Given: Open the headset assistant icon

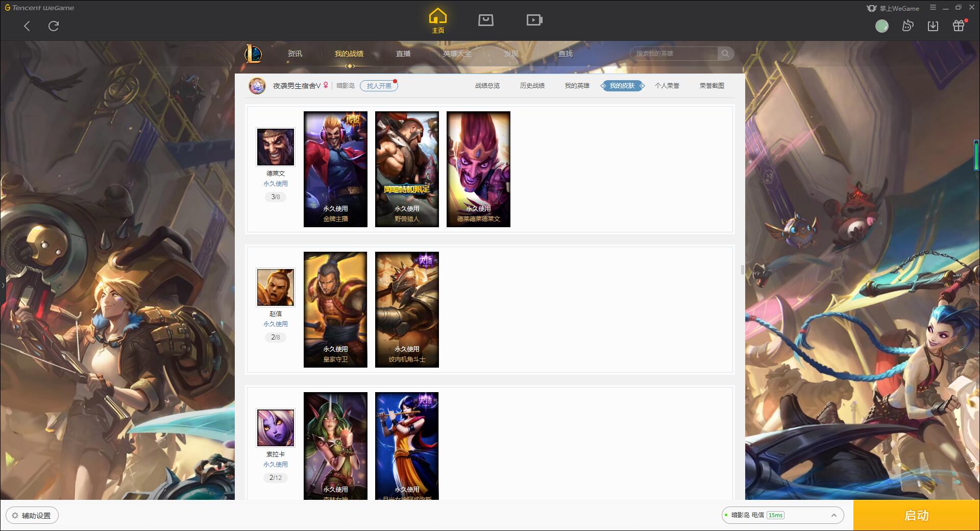Looking at the screenshot, I should [x=908, y=26].
